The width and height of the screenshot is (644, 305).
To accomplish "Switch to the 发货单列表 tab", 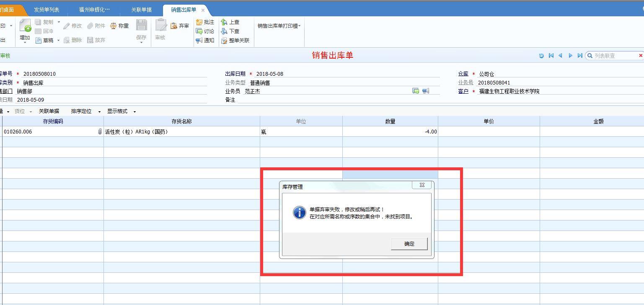I will pos(47,10).
